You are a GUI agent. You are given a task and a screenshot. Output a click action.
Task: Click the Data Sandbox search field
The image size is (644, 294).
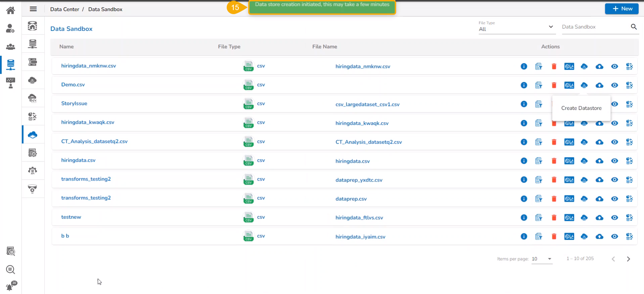(595, 27)
